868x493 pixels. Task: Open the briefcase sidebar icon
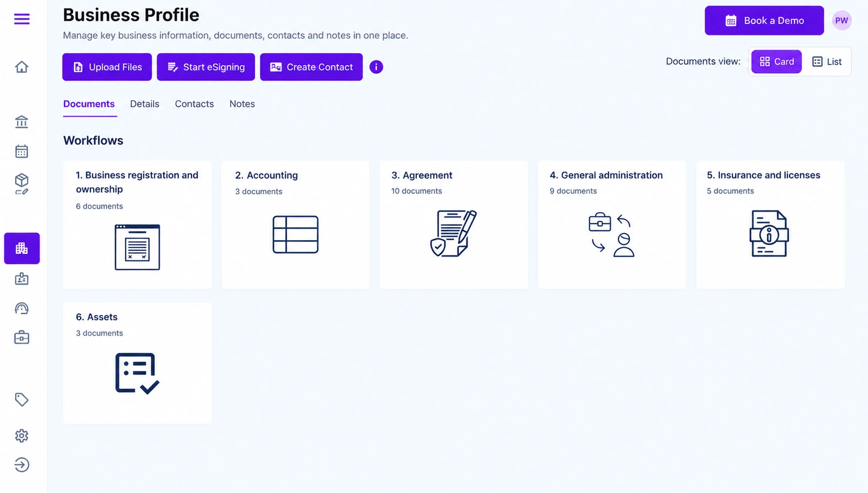click(x=22, y=338)
